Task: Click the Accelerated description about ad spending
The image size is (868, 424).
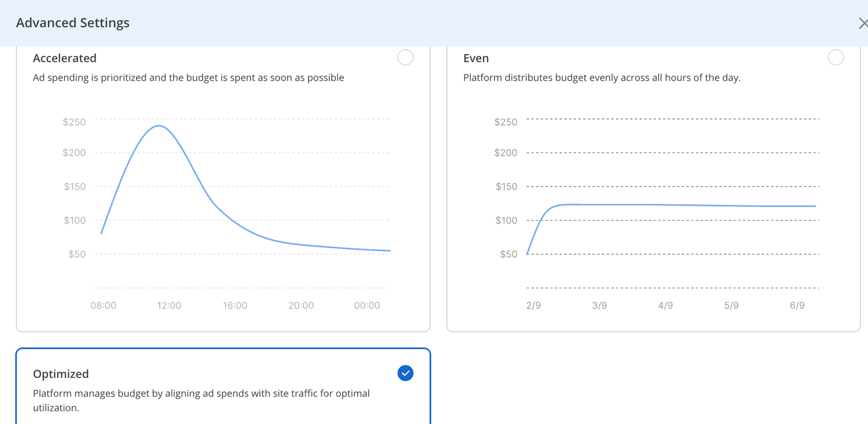Action: click(x=188, y=78)
